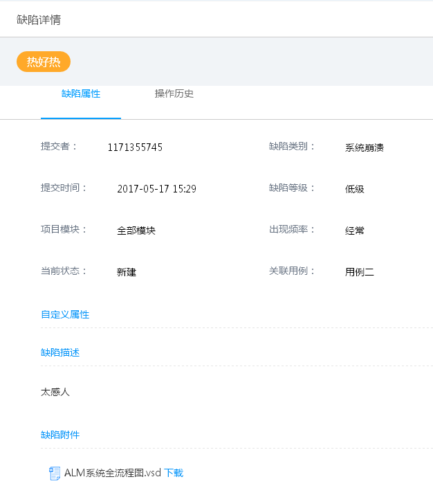
Task: Click the 系统崩溃 defect category value
Action: click(364, 147)
